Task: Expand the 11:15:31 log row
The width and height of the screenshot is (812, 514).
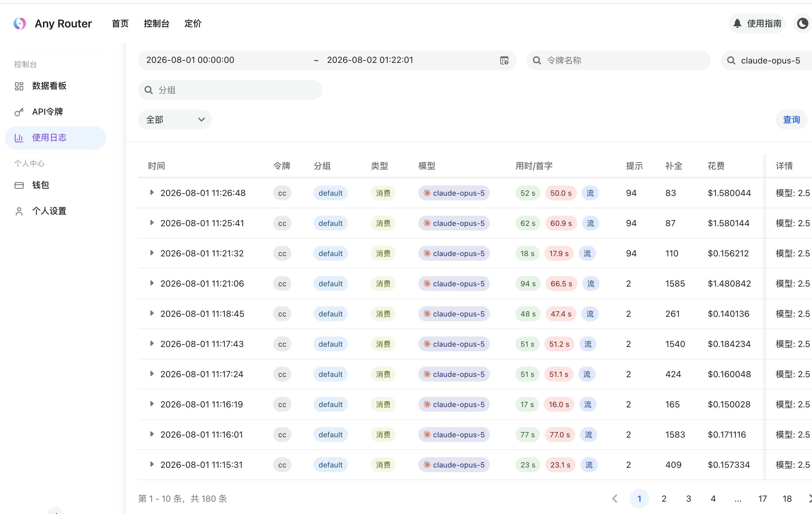Action: pos(152,464)
